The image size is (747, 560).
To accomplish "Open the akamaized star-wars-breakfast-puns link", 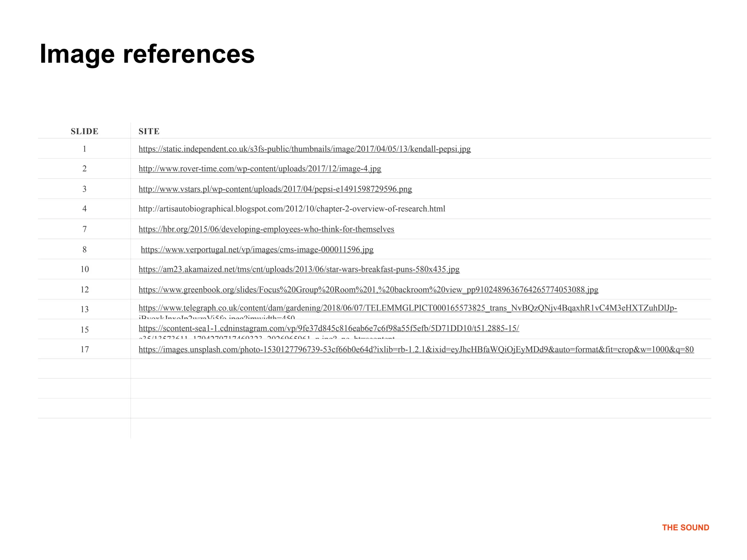I will (299, 269).
